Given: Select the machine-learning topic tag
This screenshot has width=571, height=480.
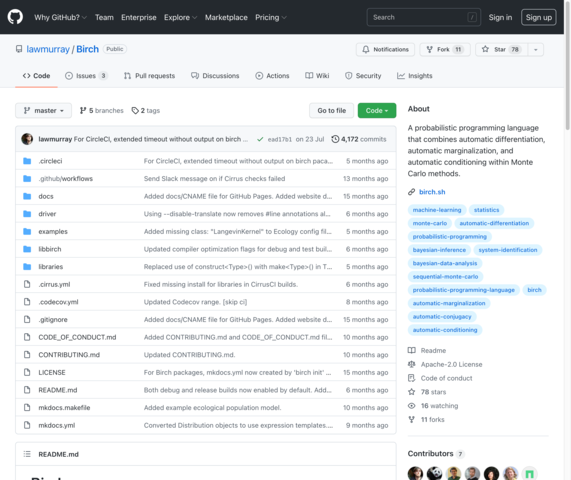Looking at the screenshot, I should click(x=437, y=210).
